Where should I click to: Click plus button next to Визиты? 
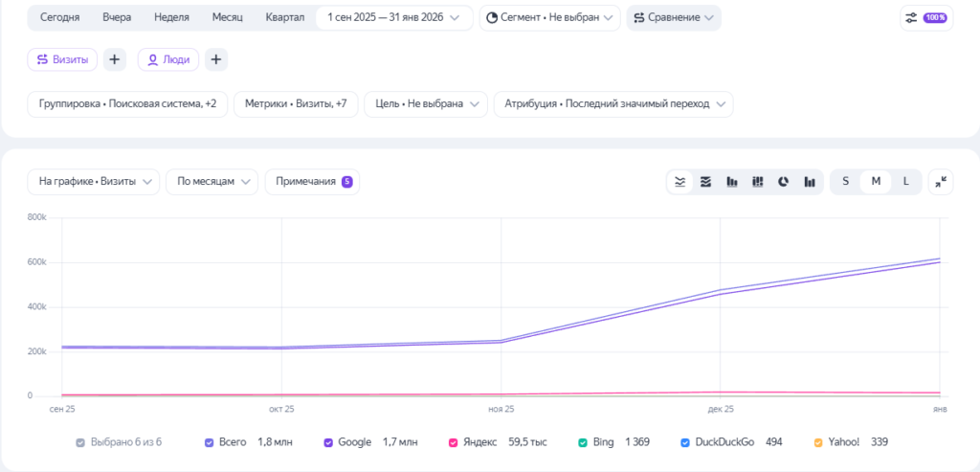click(x=115, y=59)
